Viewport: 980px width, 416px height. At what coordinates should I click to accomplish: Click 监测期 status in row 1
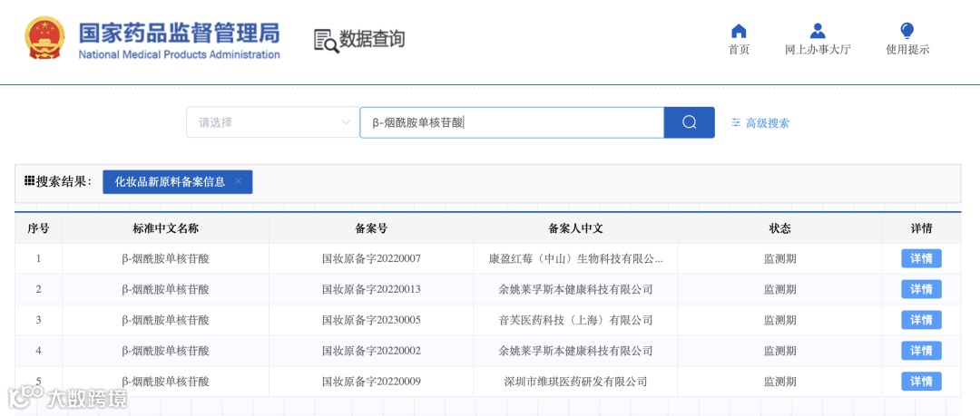[780, 258]
